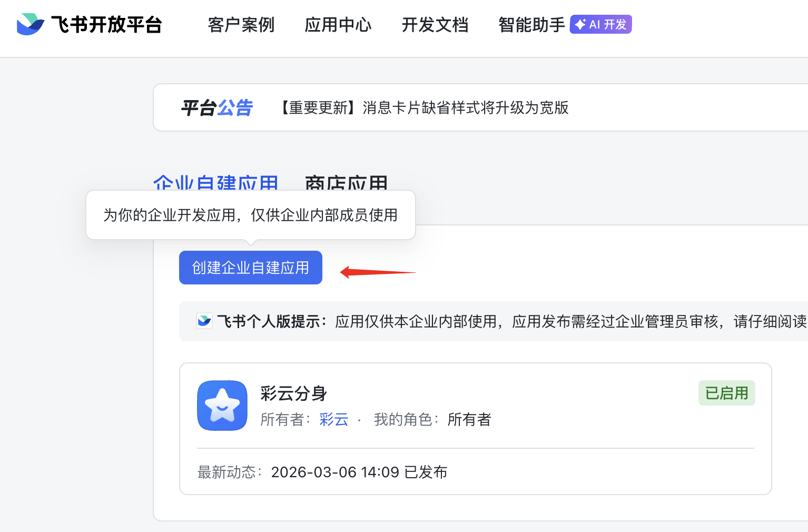Click the sparkle icon next to AI 开发
Viewport: 808px width, 532px height.
click(580, 24)
